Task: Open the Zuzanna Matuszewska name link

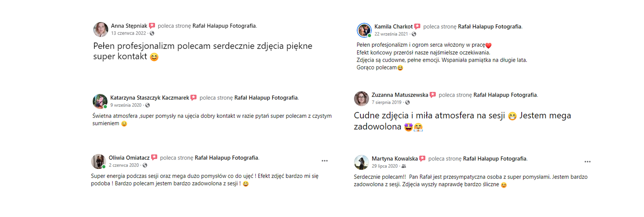Action: click(x=399, y=95)
